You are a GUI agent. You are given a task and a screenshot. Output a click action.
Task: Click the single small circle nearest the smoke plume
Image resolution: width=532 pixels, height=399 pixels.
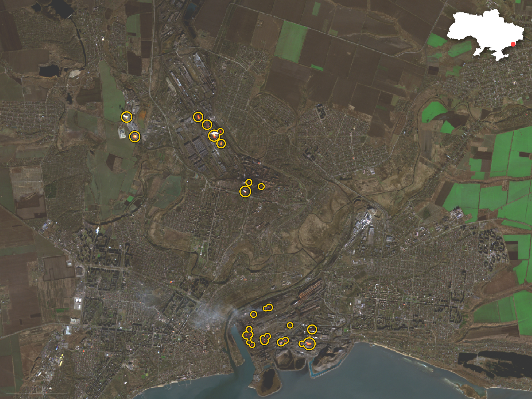point(253,314)
